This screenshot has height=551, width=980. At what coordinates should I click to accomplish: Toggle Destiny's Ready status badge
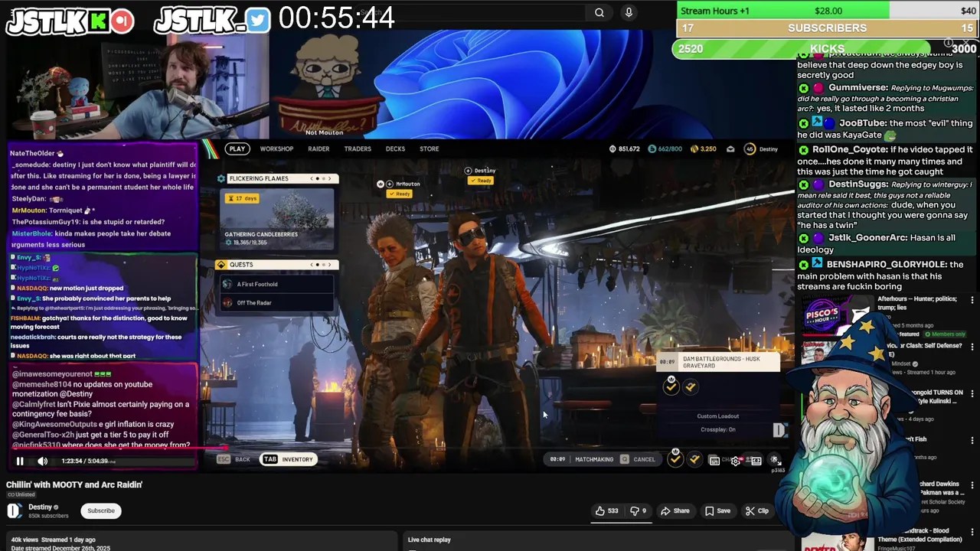tap(481, 181)
